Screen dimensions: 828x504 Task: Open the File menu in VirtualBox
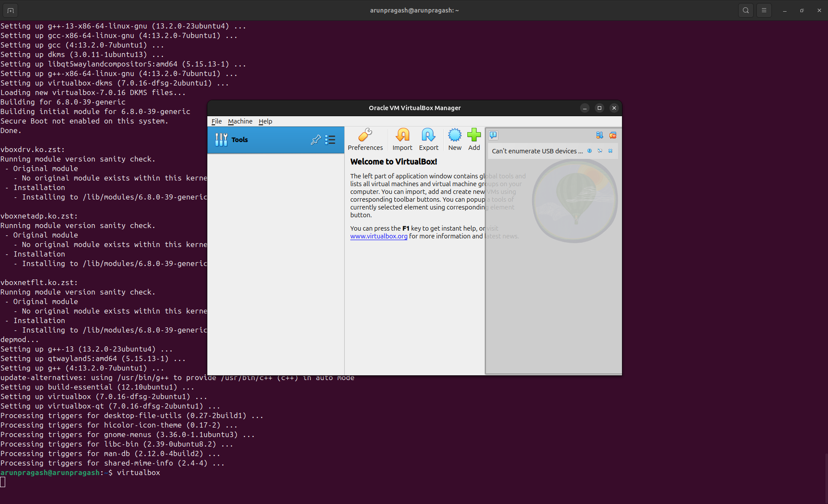[x=216, y=121]
